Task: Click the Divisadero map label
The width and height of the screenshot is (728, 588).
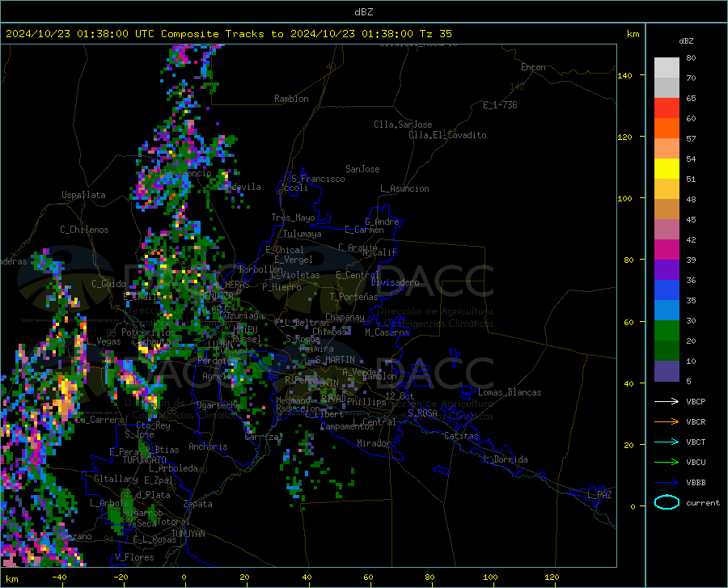Action: (x=395, y=282)
